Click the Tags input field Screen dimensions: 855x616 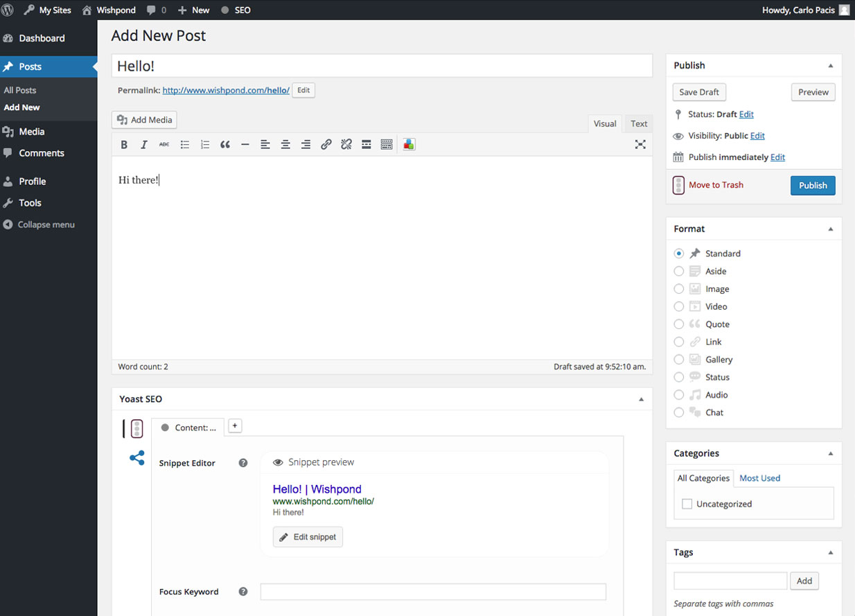tap(730, 581)
